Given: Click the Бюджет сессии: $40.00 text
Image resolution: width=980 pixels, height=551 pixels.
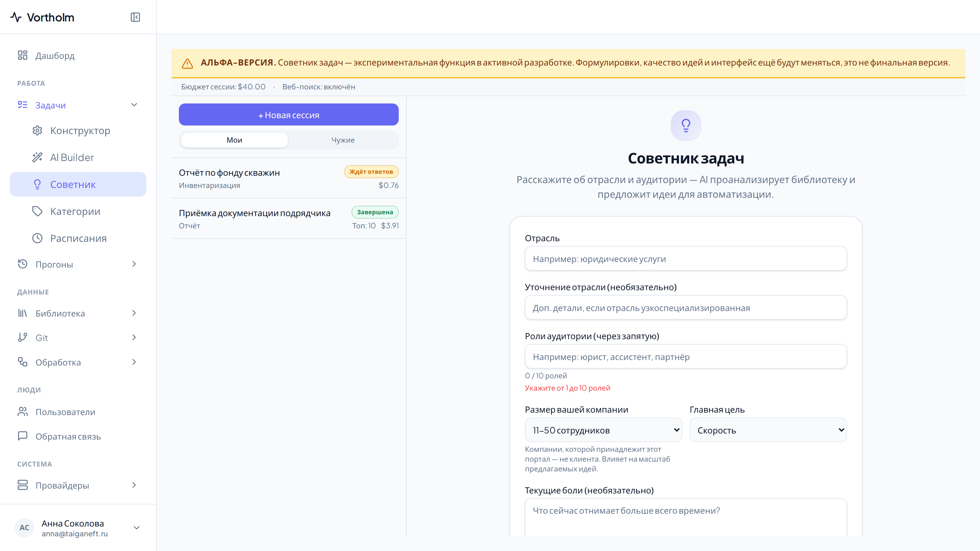Looking at the screenshot, I should [x=223, y=87].
